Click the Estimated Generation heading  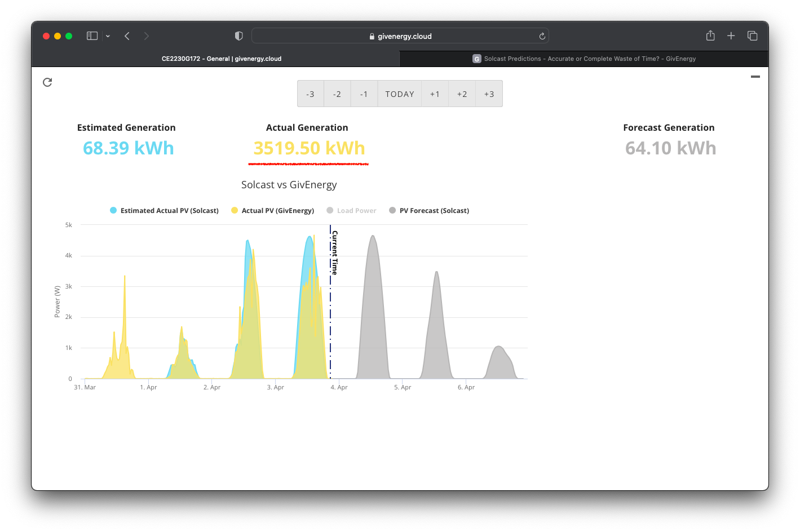(126, 128)
